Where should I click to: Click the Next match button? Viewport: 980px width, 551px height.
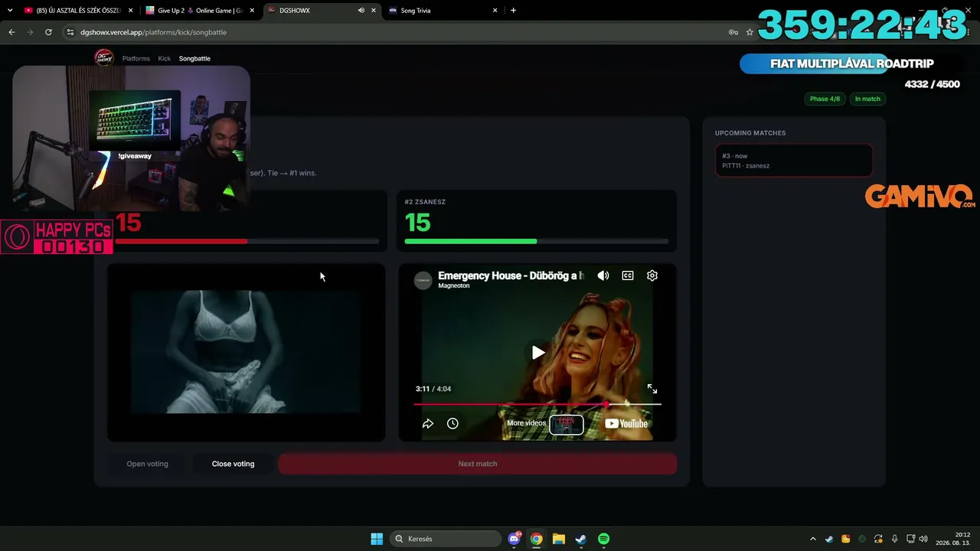[478, 464]
